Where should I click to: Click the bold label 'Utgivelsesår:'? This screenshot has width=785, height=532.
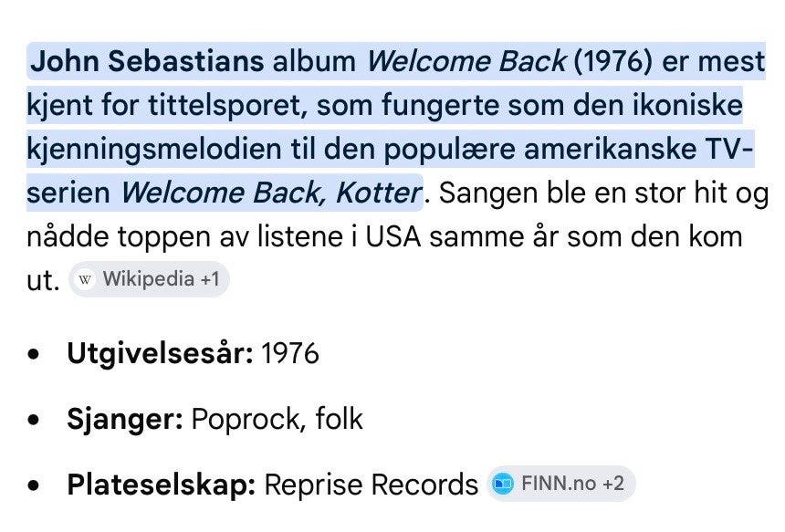(161, 353)
